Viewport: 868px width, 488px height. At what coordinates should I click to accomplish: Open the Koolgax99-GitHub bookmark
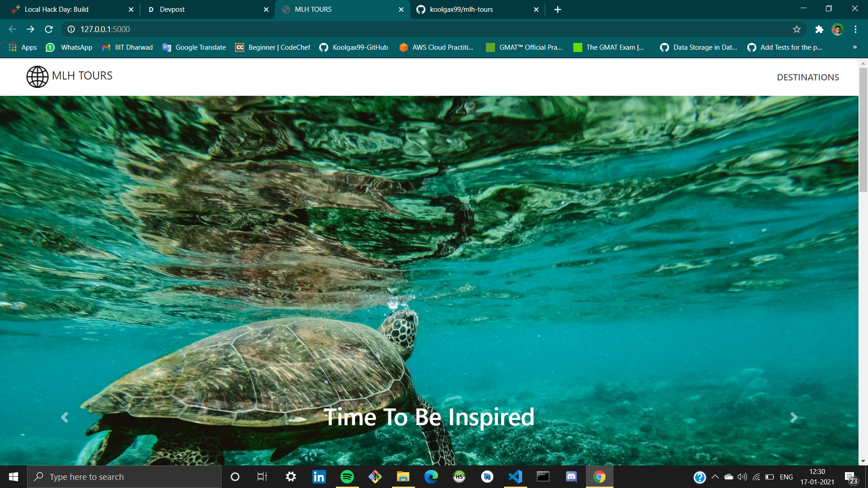coord(354,47)
